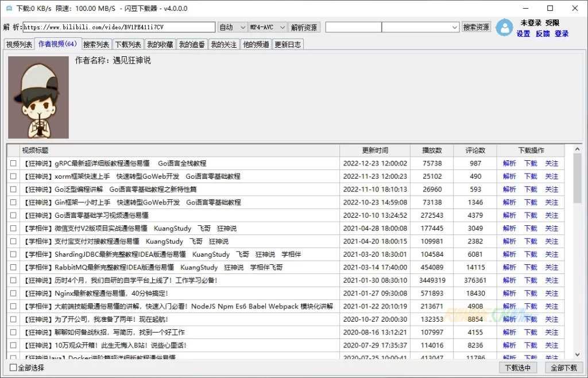Focus the bilibili URL input field
The width and height of the screenshot is (588, 378).
point(118,28)
